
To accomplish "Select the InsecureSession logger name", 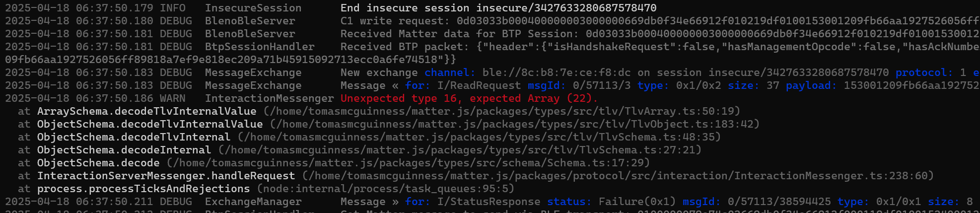I will (x=253, y=8).
